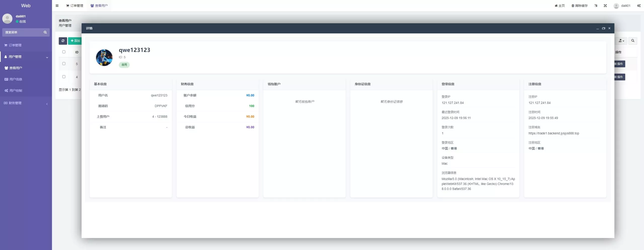Screen dimensions: 644x250
Task: Switch to the 订单管理 tab
Action: (x=75, y=6)
